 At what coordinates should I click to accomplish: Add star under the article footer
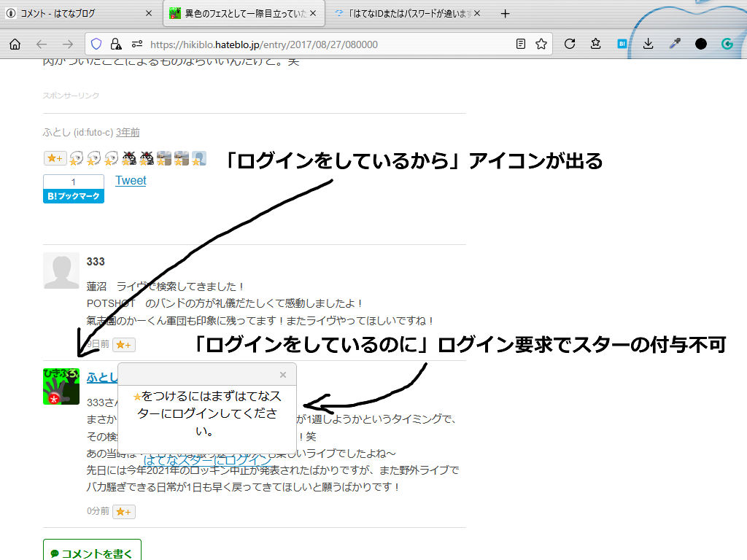coord(55,158)
